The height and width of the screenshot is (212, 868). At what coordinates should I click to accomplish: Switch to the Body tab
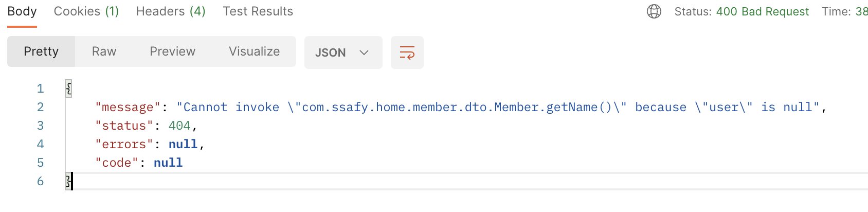(x=22, y=11)
